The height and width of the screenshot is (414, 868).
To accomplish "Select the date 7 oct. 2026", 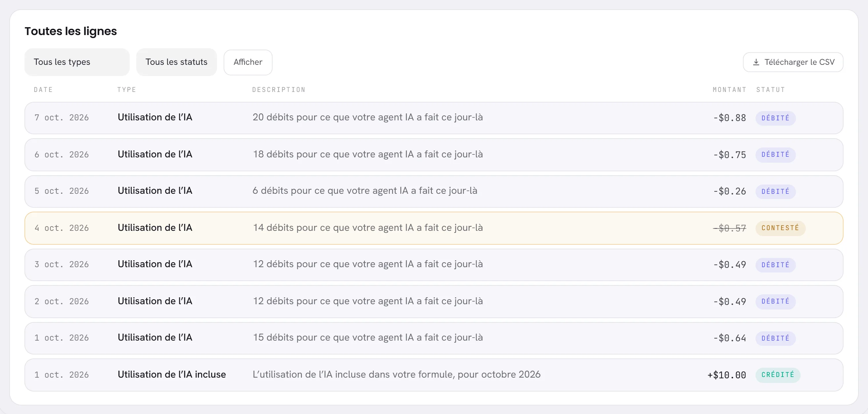I will (62, 118).
